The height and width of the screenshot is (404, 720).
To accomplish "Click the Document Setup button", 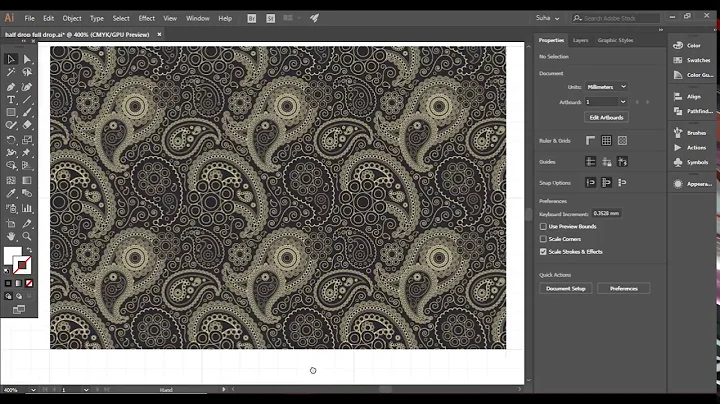I will pos(565,288).
